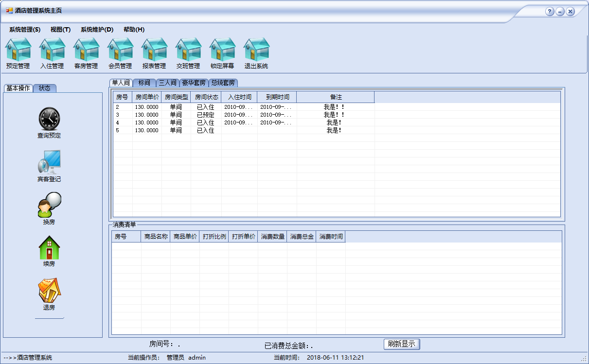Click 消费时间 column header

331,237
